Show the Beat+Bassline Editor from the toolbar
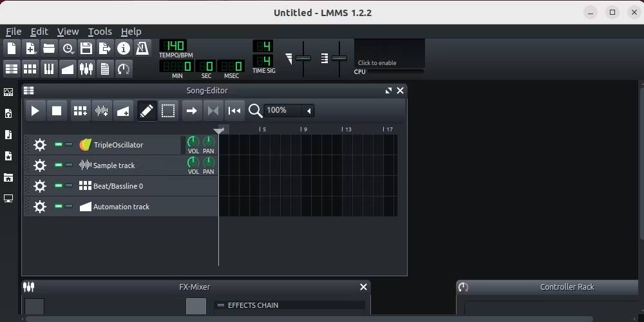 [x=30, y=69]
